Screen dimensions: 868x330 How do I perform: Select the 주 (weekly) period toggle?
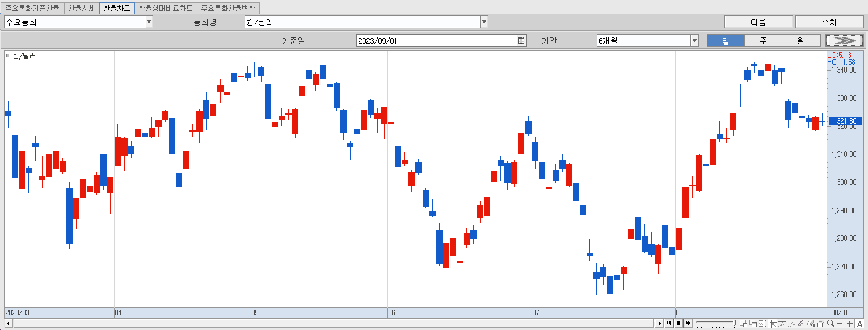763,41
